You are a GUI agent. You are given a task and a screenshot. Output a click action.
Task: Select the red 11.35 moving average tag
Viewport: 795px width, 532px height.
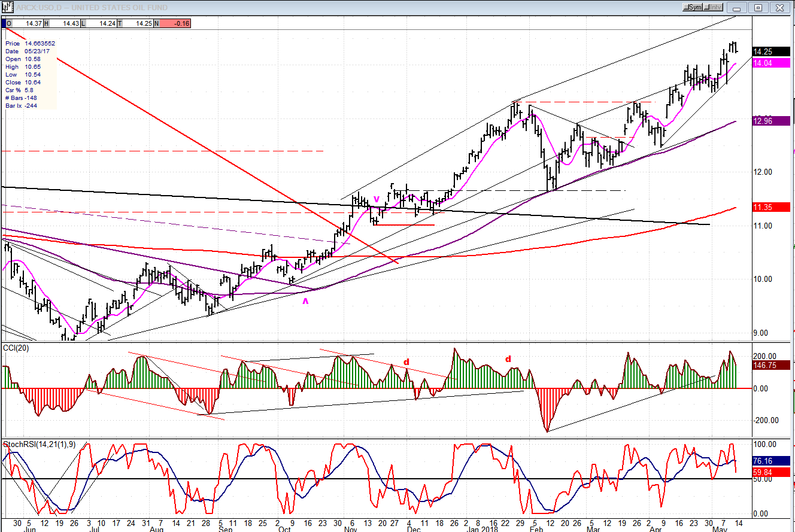click(x=770, y=207)
